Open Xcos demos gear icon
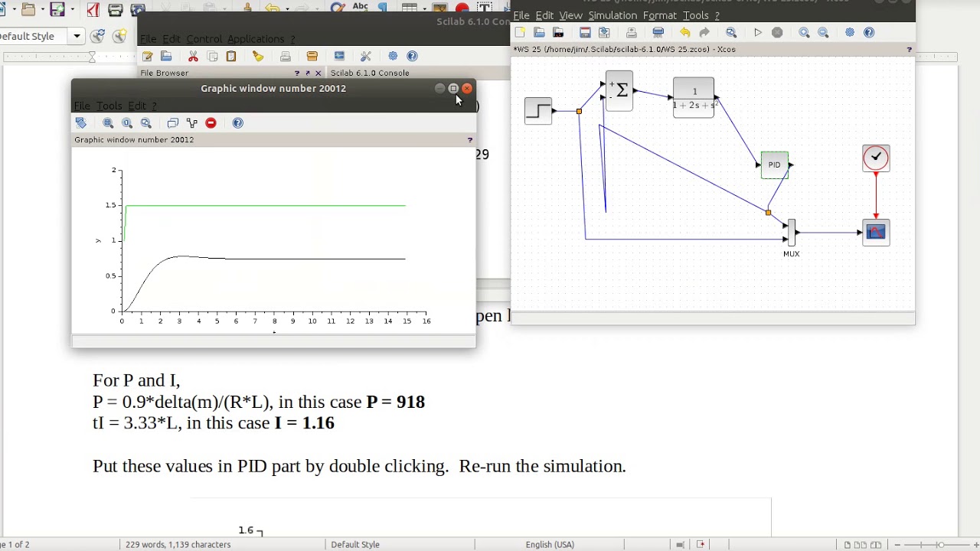Image resolution: width=980 pixels, height=551 pixels. tap(850, 33)
